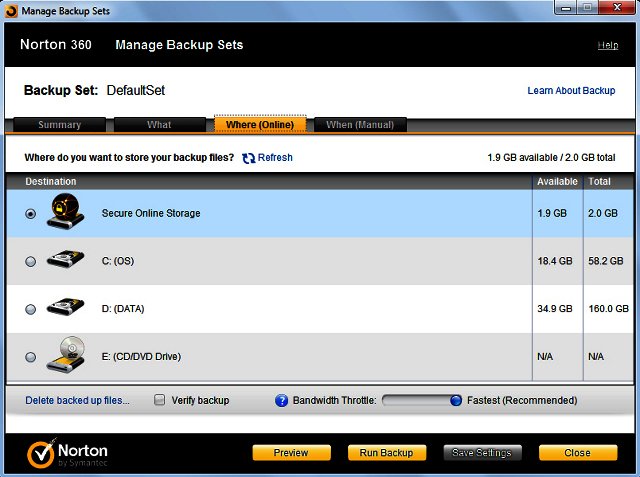The width and height of the screenshot is (640, 477).
Task: Click the Fastest (Recommended) label
Action: pyautogui.click(x=522, y=400)
